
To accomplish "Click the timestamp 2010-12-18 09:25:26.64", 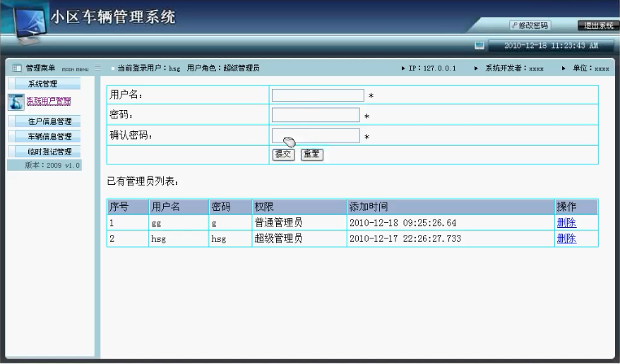I will (x=403, y=223).
